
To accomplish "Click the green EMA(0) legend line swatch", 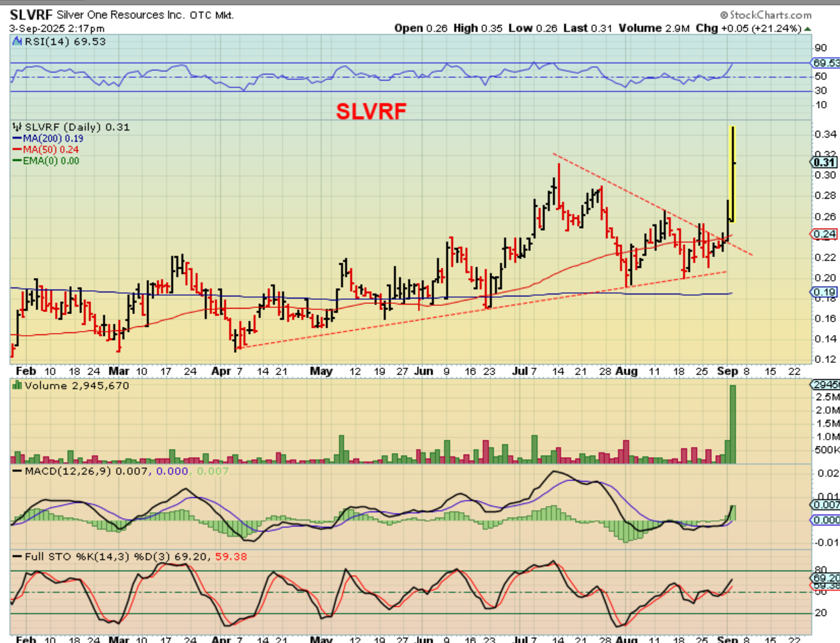I will pos(17,160).
